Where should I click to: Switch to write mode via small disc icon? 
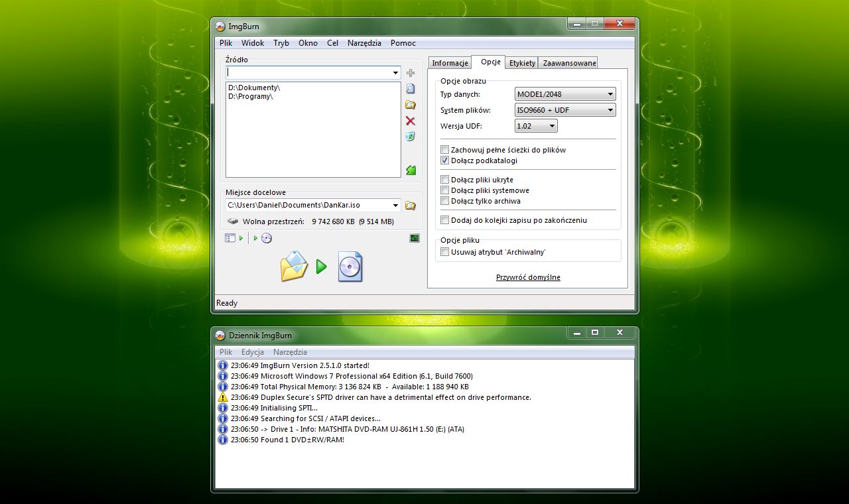click(267, 238)
